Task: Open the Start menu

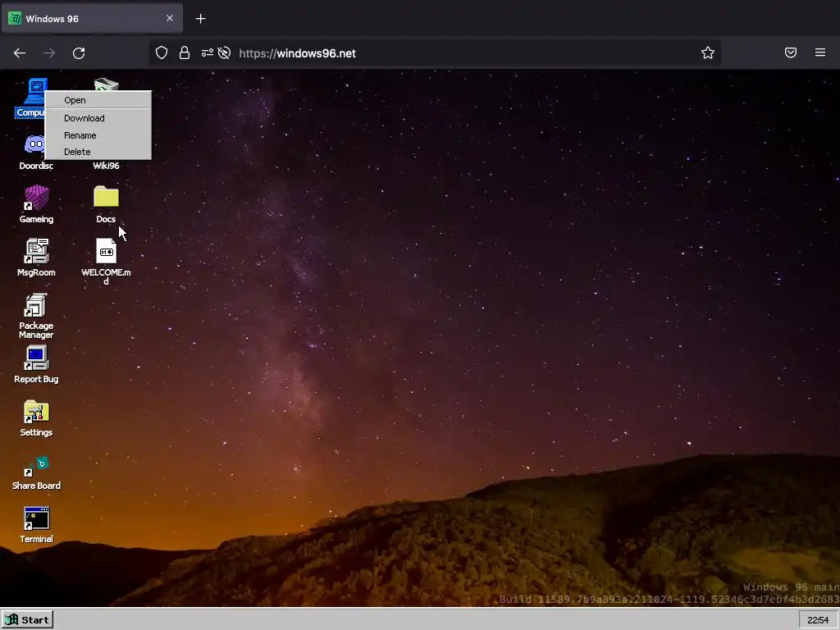Action: coord(27,620)
